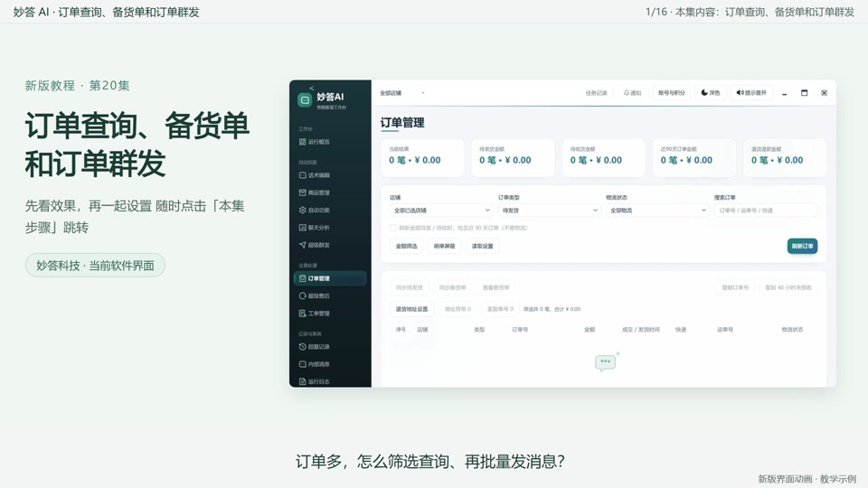Open 工单管理 in the sidebar
Screen dimensions: 868x488
(x=315, y=314)
